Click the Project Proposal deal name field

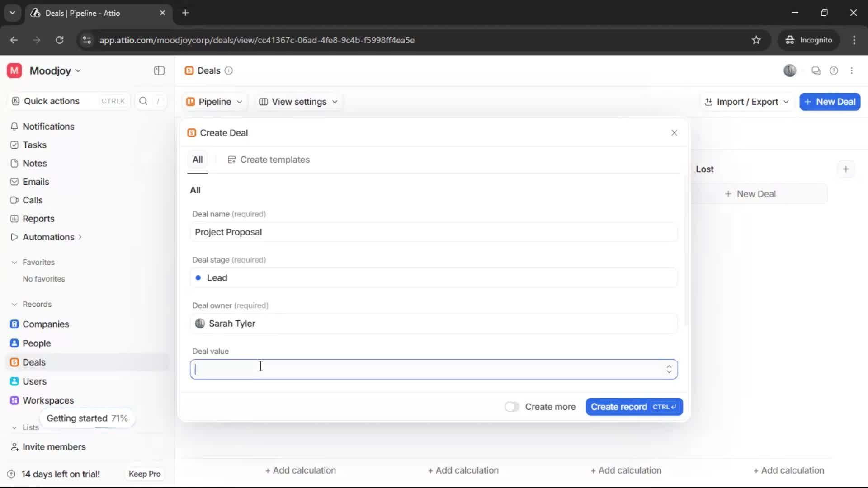click(x=433, y=232)
